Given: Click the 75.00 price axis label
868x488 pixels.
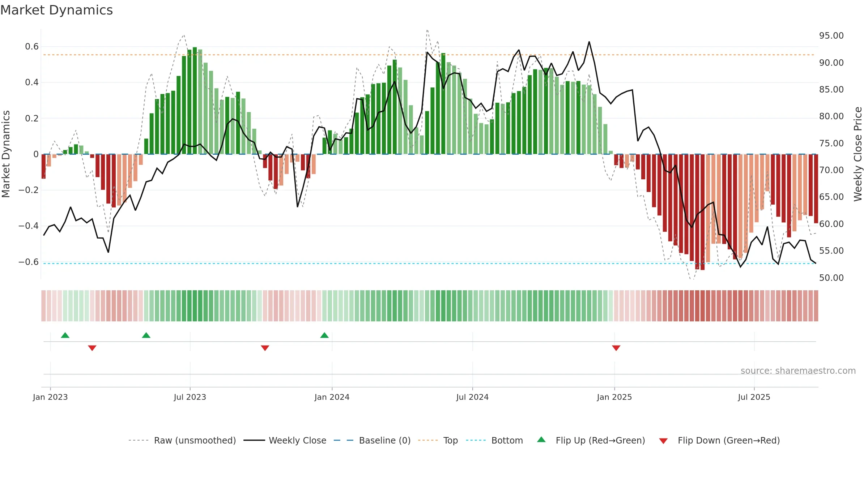Looking at the screenshot, I should [x=831, y=143].
